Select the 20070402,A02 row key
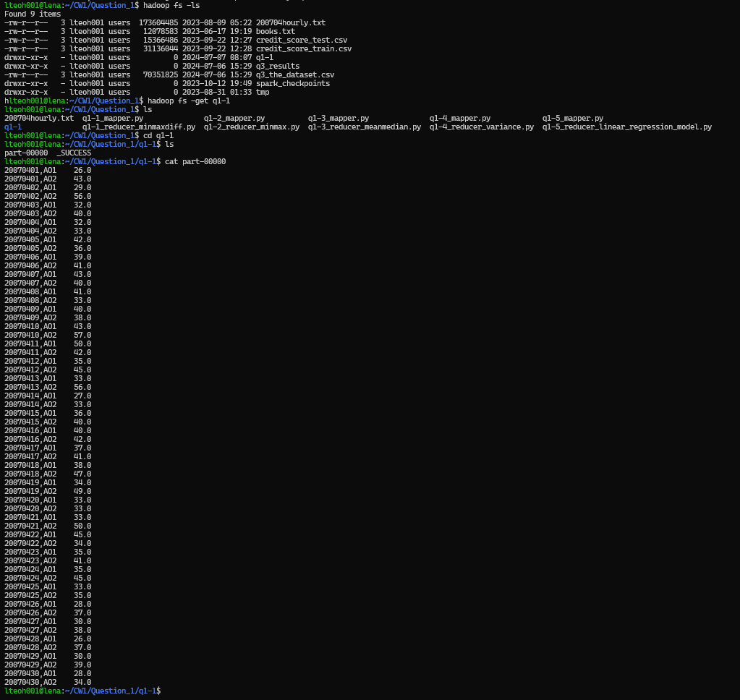The height and width of the screenshot is (700, 740). (30, 196)
